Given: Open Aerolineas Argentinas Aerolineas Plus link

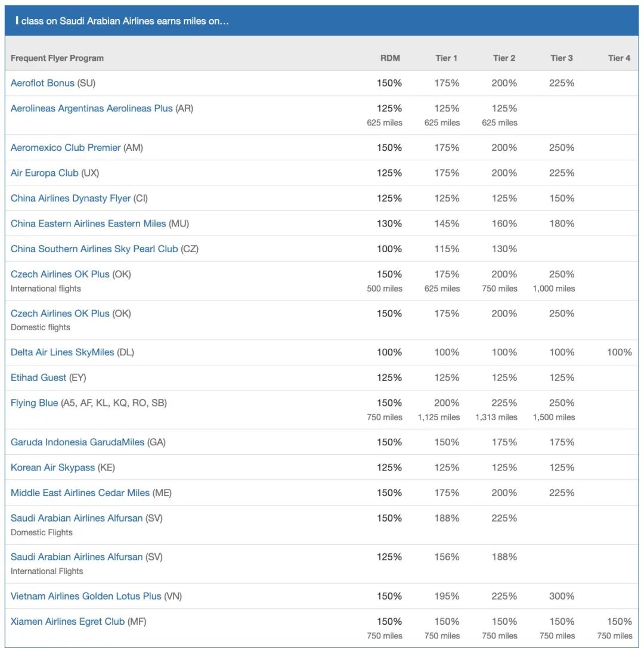Looking at the screenshot, I should [x=92, y=108].
